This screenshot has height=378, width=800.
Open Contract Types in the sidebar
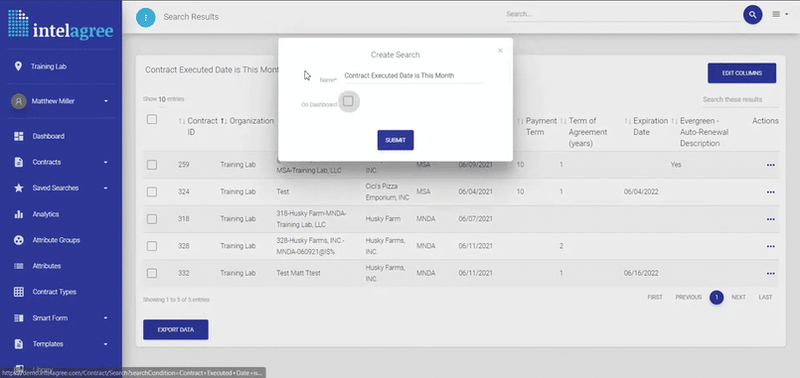55,292
